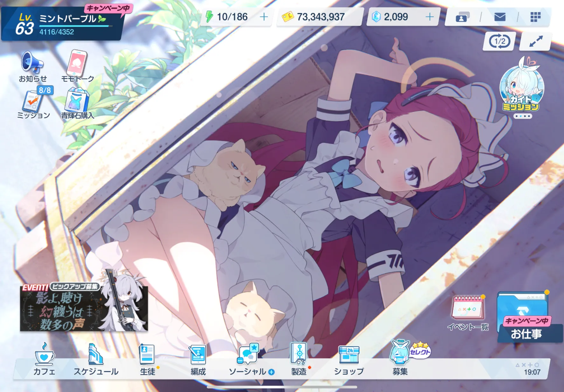Open the イベント一覧 calendar icon
The height and width of the screenshot is (392, 564).
pos(468,313)
